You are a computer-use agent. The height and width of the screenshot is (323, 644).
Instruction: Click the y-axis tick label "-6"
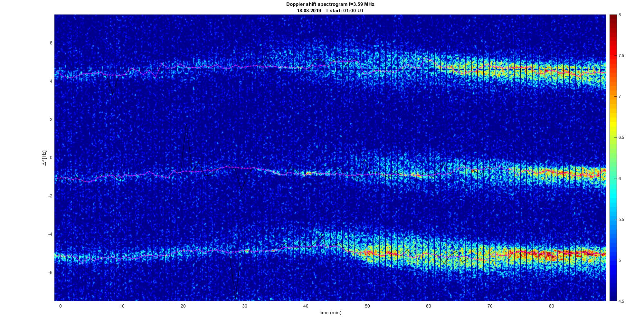(x=50, y=272)
